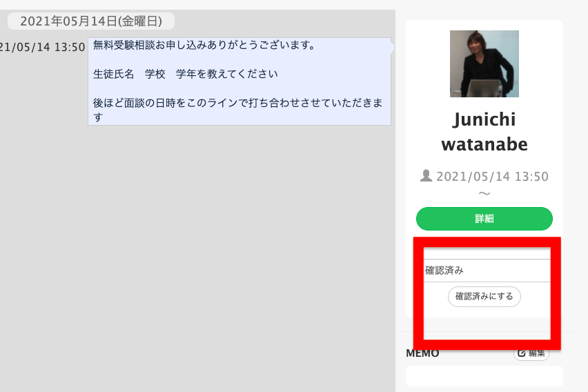
Task: Click inside the empty memo text box
Action: coord(484,376)
